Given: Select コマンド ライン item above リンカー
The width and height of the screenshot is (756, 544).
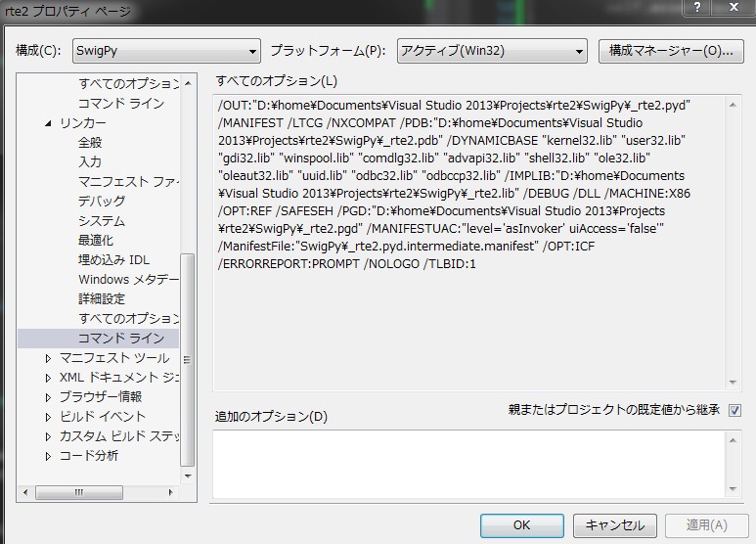Looking at the screenshot, I should [x=121, y=103].
